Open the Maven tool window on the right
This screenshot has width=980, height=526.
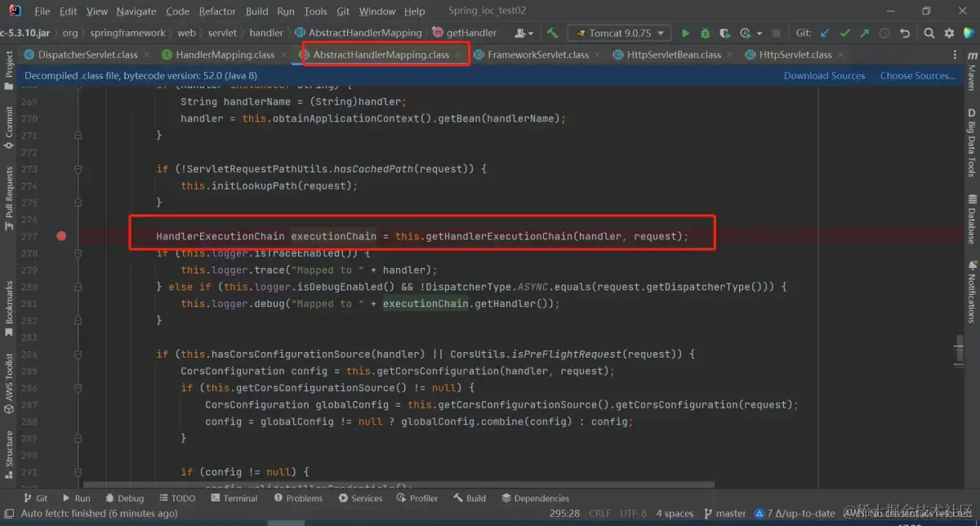click(x=971, y=71)
